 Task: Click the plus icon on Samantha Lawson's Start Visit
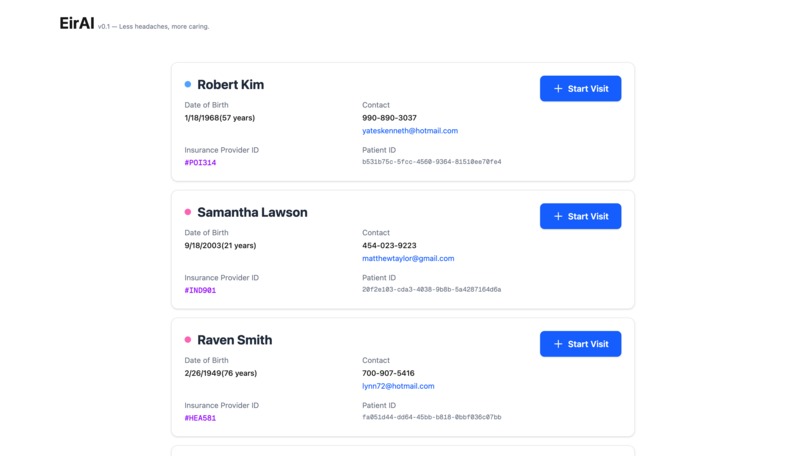558,216
